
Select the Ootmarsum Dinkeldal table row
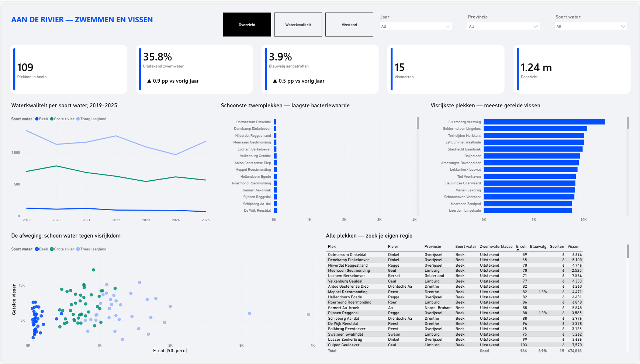click(454, 255)
